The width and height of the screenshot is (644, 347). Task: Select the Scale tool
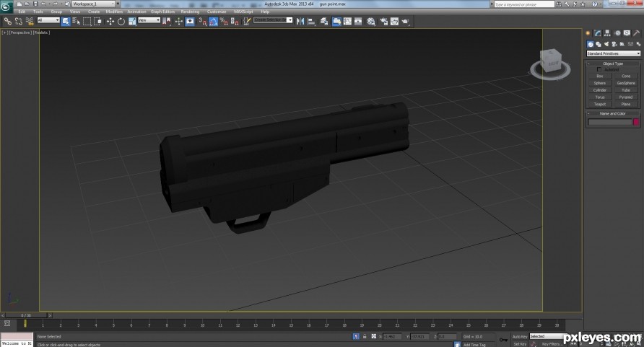(132, 22)
